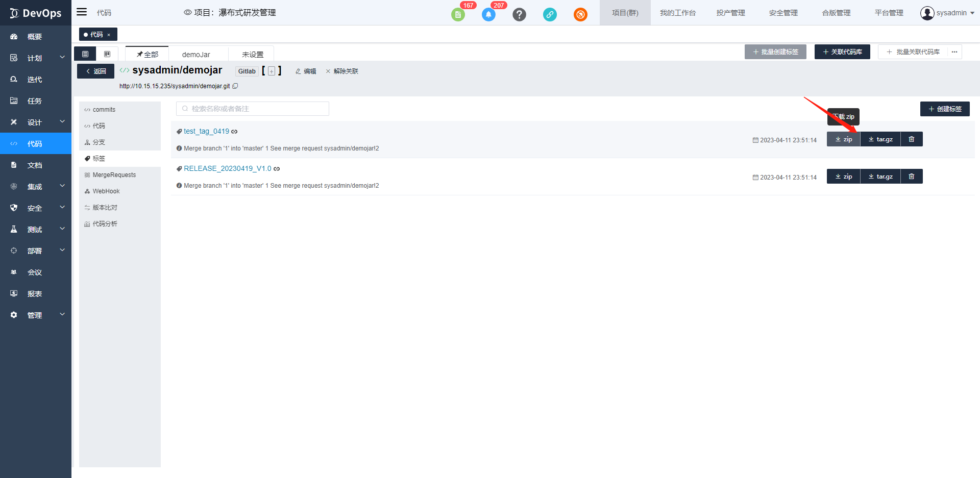
Task: Click the teal link icon in header
Action: pyautogui.click(x=550, y=14)
